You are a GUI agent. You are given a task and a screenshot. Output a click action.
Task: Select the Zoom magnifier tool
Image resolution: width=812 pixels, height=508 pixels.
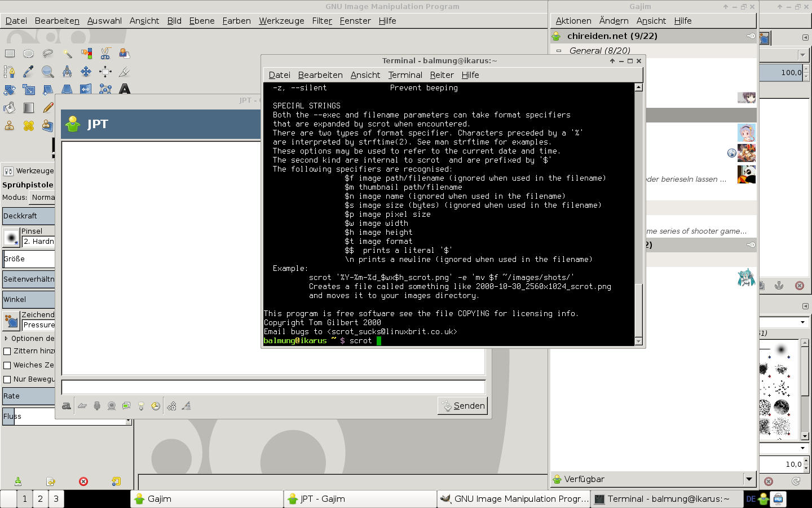point(48,72)
